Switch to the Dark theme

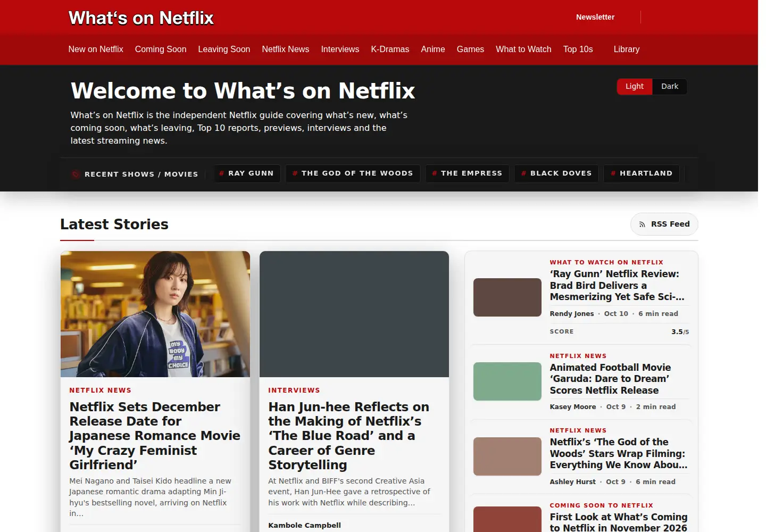coord(670,86)
